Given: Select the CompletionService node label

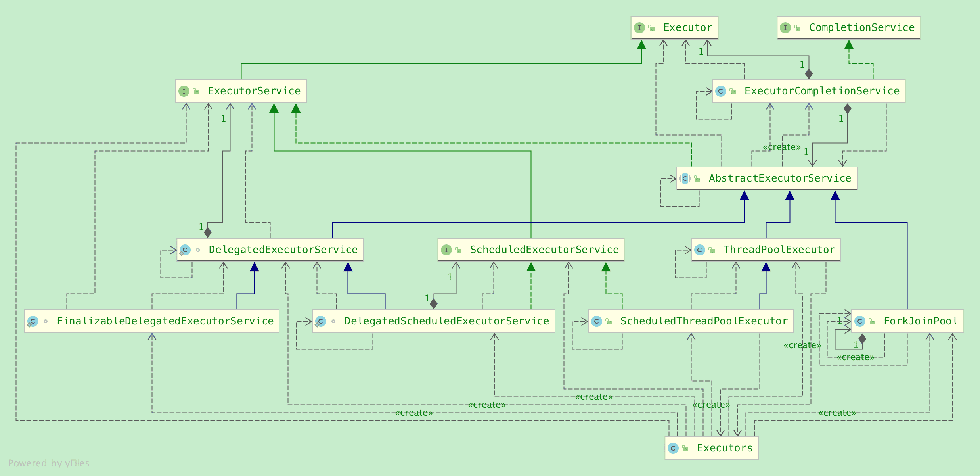Looking at the screenshot, I should click(861, 27).
